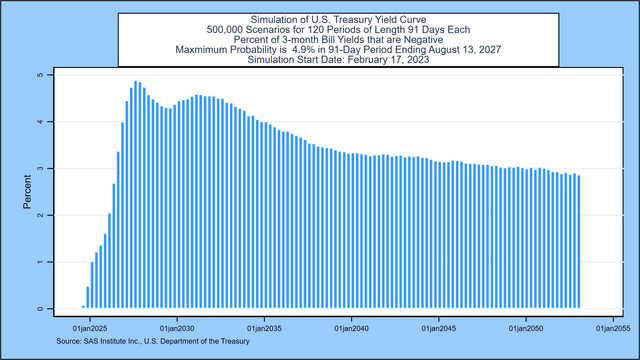Click the 'Maxmimum Probability is 4.9%' text line
This screenshot has height=360, width=640.
[x=338, y=50]
